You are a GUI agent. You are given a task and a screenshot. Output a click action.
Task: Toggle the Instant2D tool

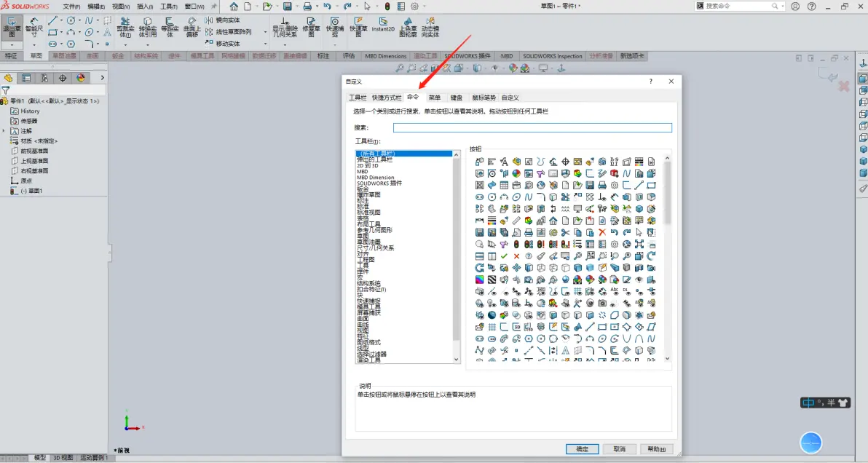(383, 25)
